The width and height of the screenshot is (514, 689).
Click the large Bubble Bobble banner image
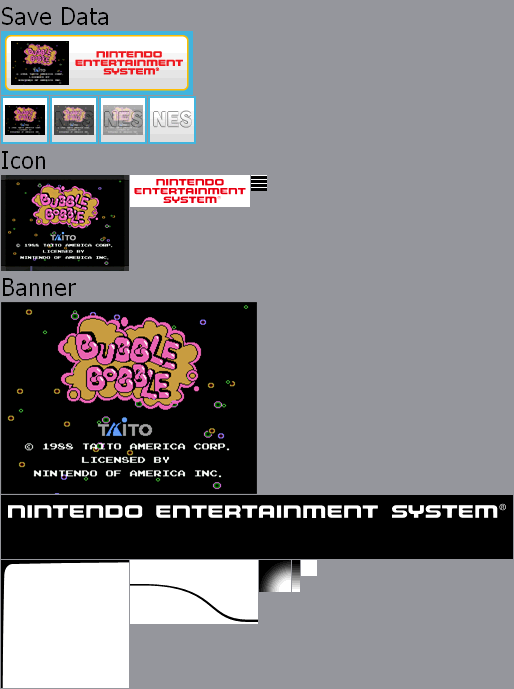(x=129, y=398)
